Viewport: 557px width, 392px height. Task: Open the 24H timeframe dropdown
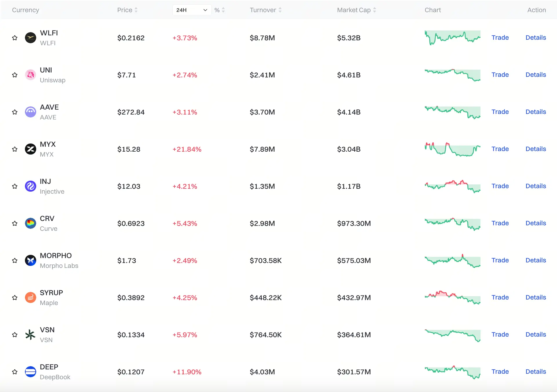(x=192, y=10)
